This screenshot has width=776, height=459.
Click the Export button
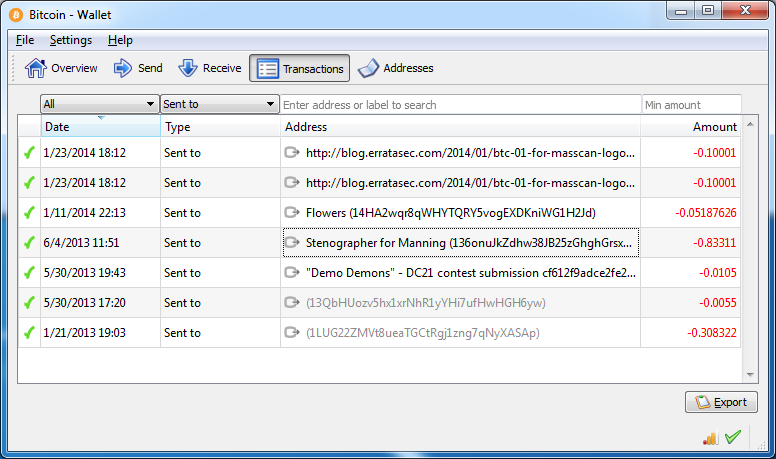pos(721,402)
